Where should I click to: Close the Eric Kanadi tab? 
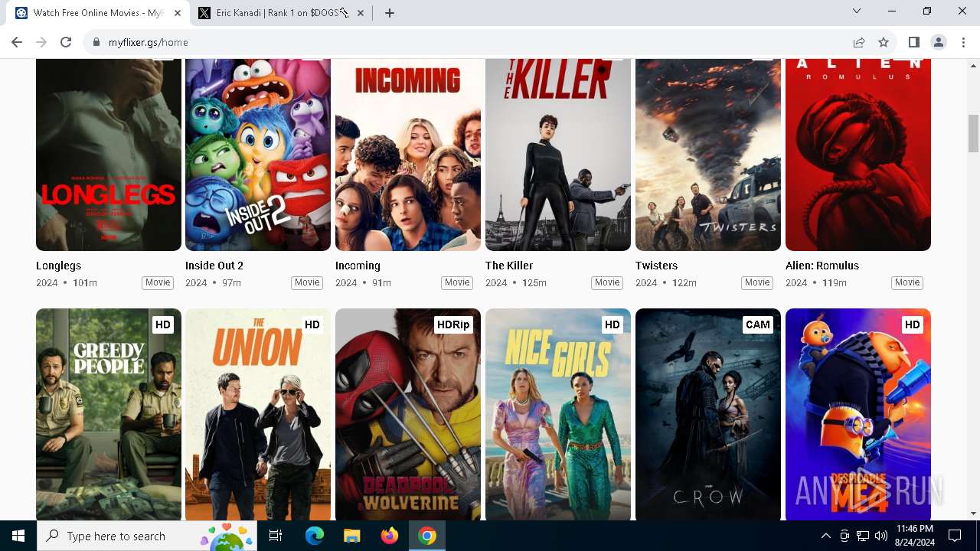[361, 13]
